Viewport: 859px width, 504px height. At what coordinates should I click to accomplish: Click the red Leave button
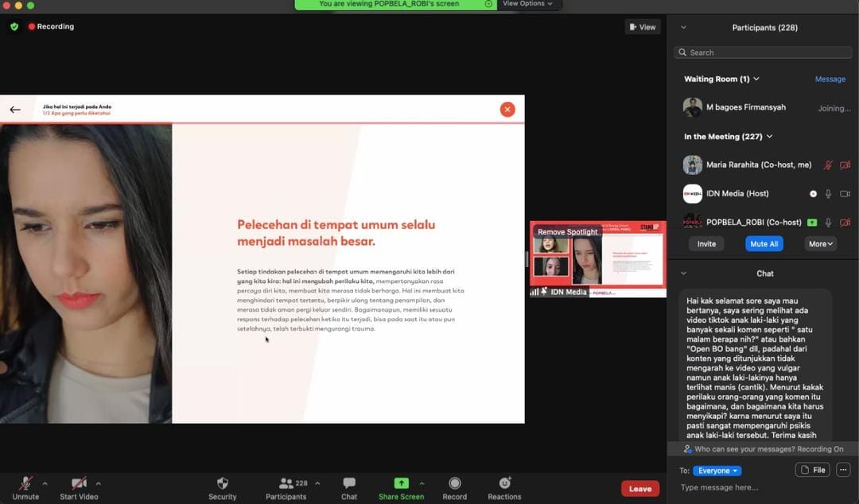coord(640,489)
